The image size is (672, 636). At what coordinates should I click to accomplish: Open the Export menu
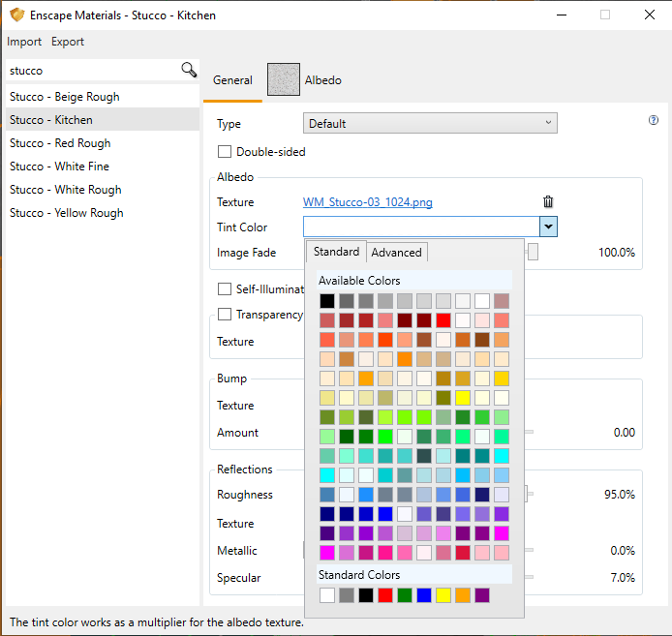point(68,42)
